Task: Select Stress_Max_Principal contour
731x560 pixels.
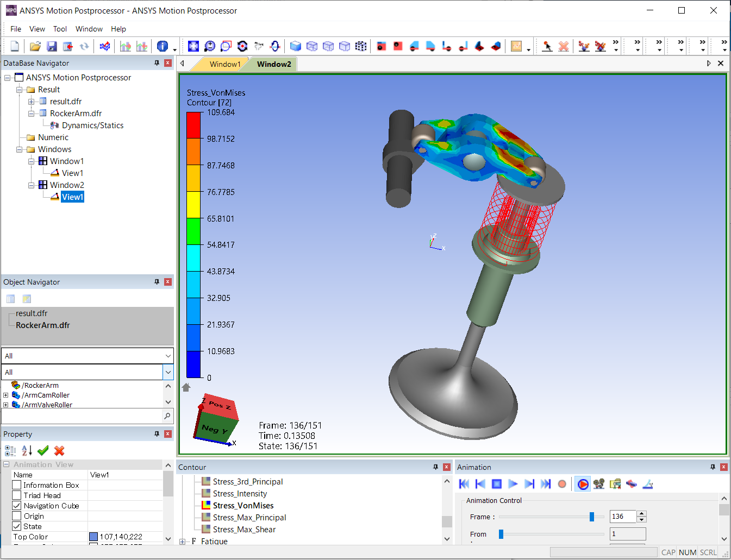Action: click(249, 518)
